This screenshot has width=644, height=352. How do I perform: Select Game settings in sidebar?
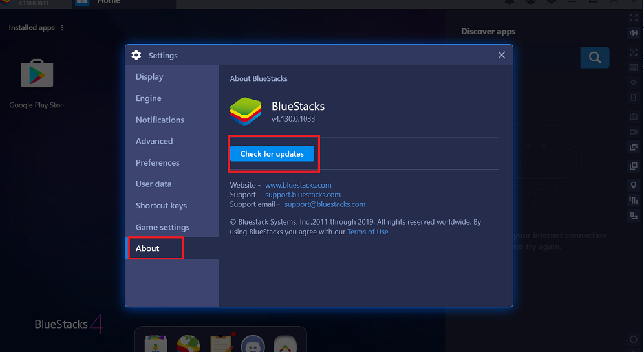(x=163, y=227)
